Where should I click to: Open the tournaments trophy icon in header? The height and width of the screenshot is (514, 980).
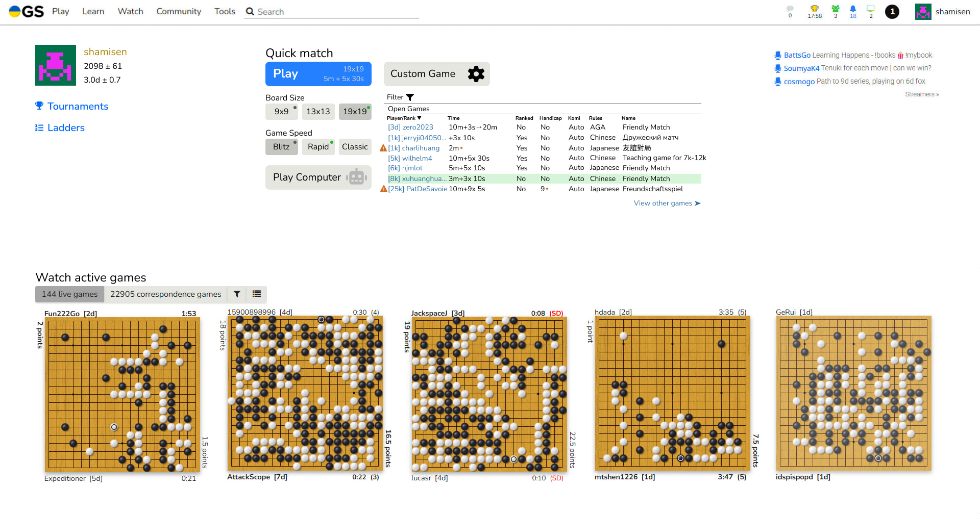[x=814, y=9]
